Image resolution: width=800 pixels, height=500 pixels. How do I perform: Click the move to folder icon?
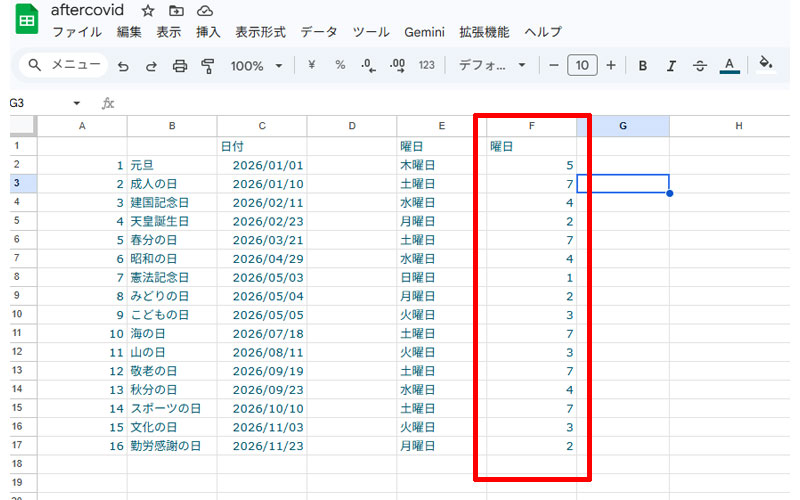[176, 11]
